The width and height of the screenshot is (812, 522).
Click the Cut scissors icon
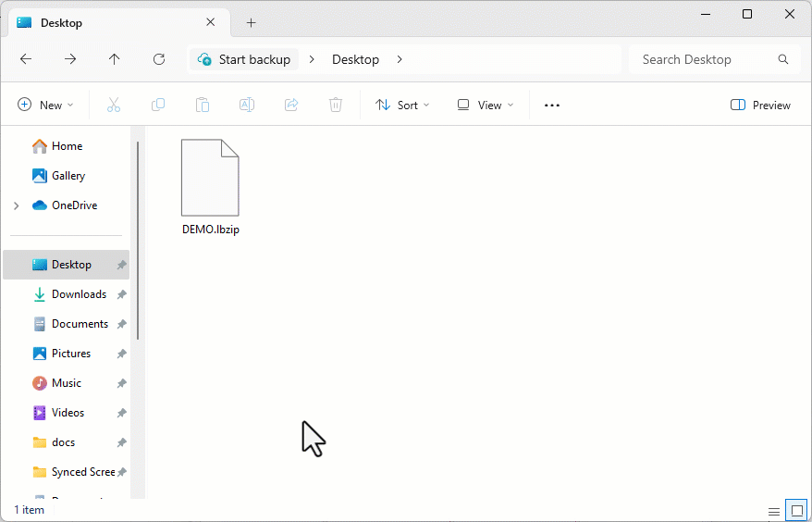pyautogui.click(x=114, y=106)
